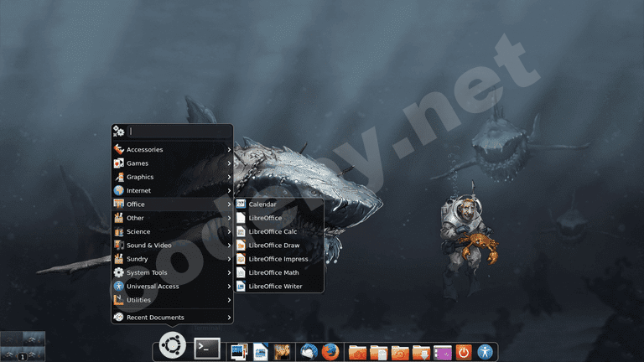This screenshot has height=362, width=644.
Task: Launch LibreOffice Impress
Action: [x=278, y=259]
